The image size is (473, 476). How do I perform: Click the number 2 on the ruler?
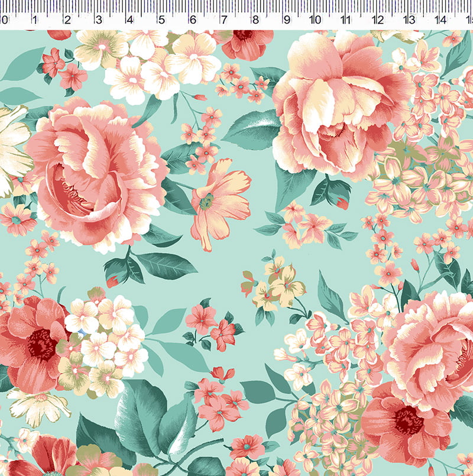click(x=67, y=20)
